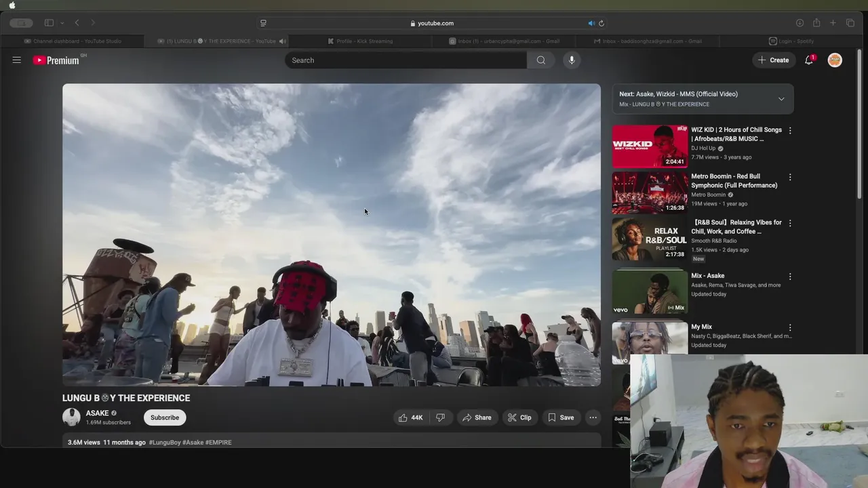The height and width of the screenshot is (488, 868).
Task: Click Smooth R&B Radio channel name
Action: 714,241
